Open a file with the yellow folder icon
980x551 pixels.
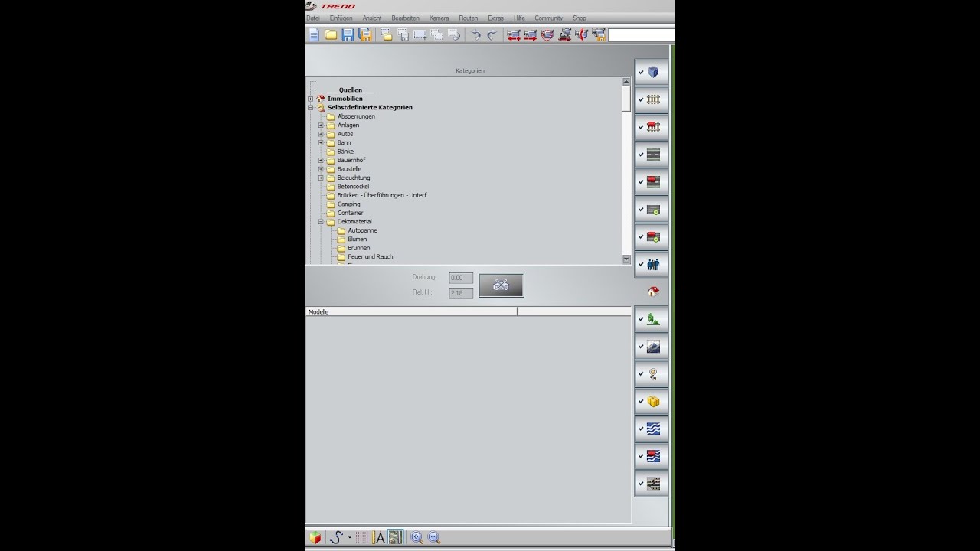(x=331, y=34)
